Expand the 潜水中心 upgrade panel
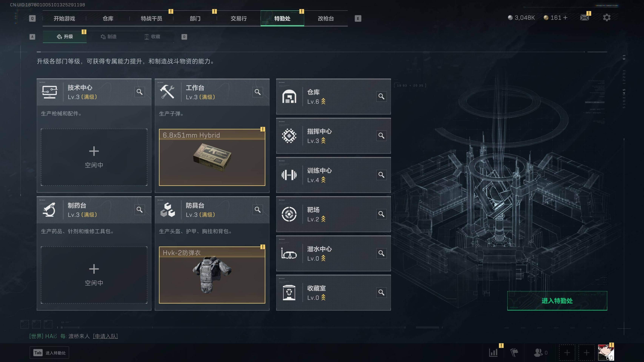644x362 pixels. coord(333,253)
